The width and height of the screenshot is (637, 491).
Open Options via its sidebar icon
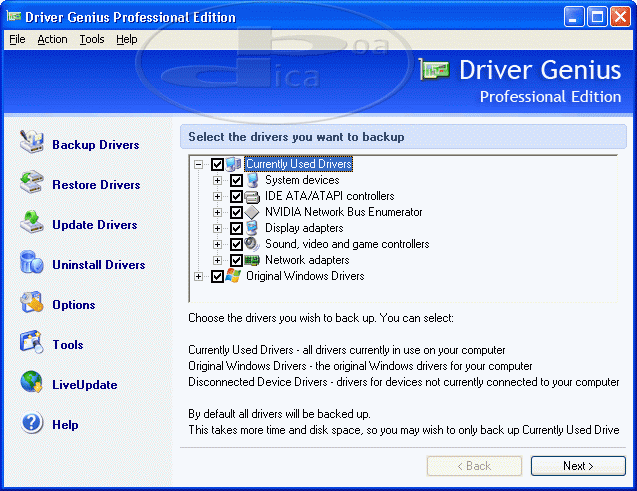[32, 304]
